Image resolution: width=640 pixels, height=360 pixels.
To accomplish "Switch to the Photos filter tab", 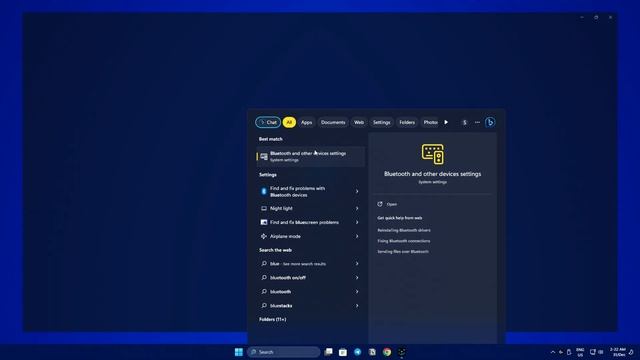I will pos(430,122).
